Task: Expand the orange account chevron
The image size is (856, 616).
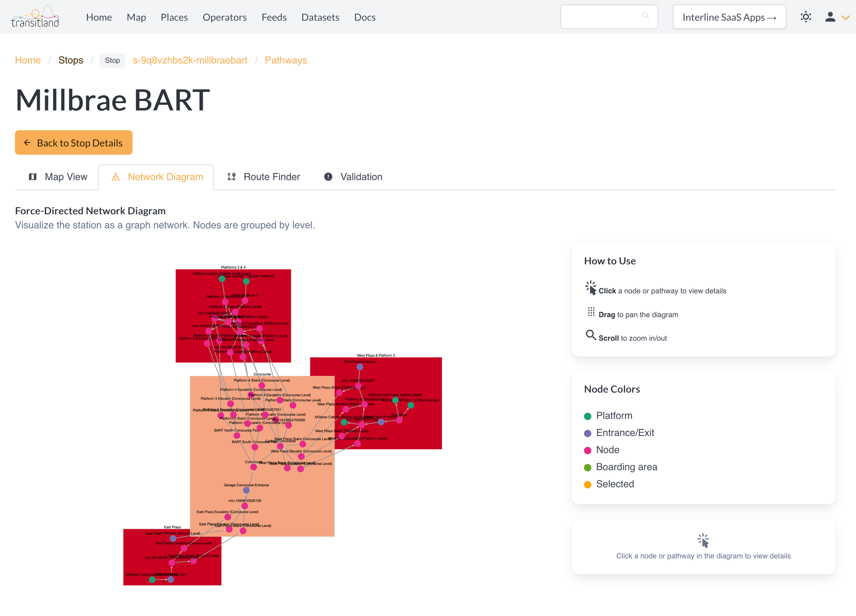Action: [x=845, y=18]
